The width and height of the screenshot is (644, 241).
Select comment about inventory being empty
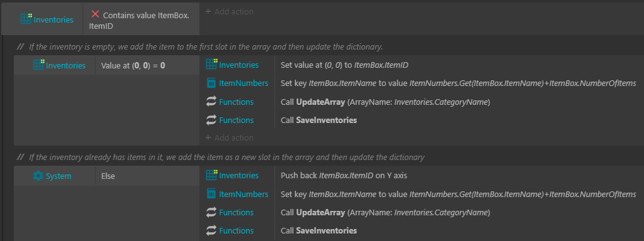206,46
